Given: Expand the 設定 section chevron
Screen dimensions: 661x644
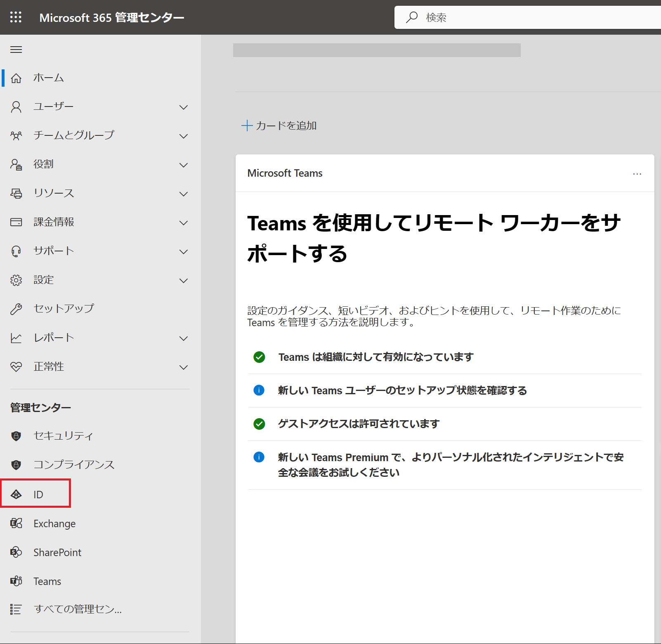Looking at the screenshot, I should pyautogui.click(x=184, y=281).
